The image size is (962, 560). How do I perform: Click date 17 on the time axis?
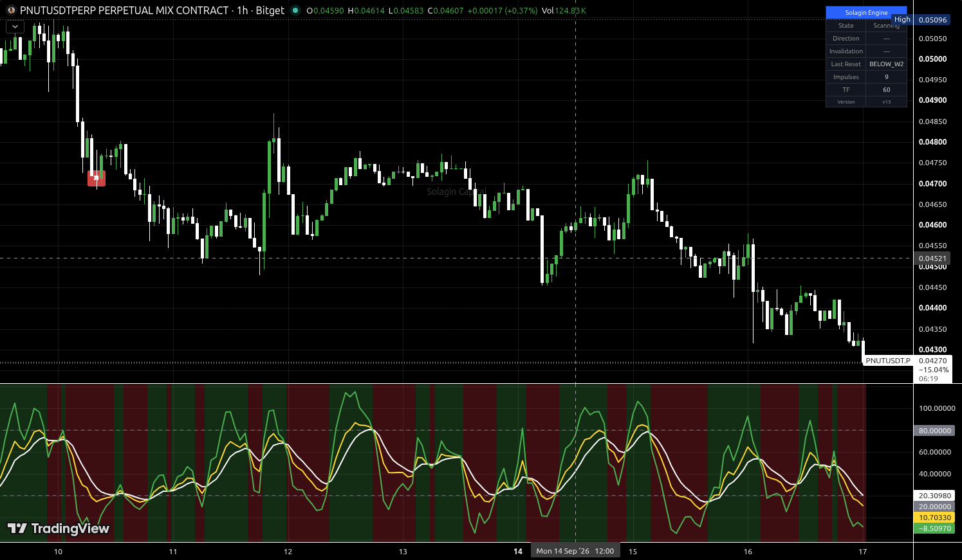[863, 552]
